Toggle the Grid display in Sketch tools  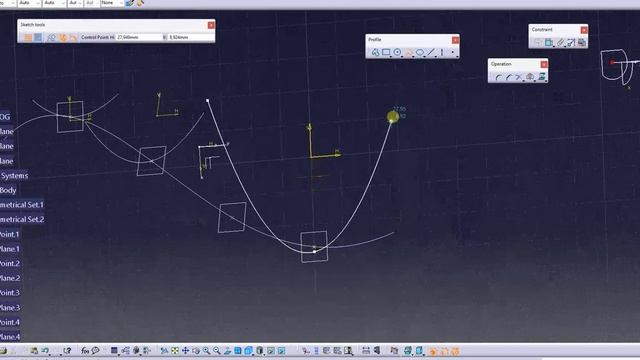point(28,37)
